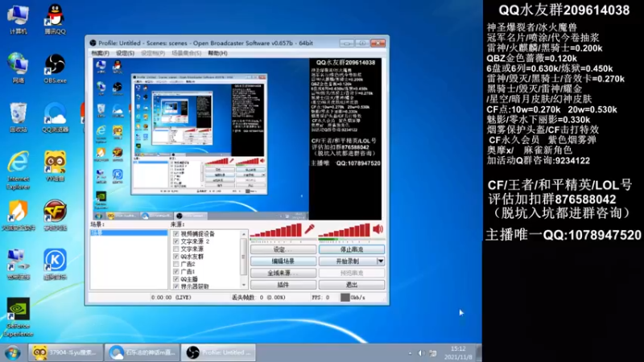Toggle the QQ主播 source checkbox
This screenshot has height=362, width=644.
click(176, 279)
